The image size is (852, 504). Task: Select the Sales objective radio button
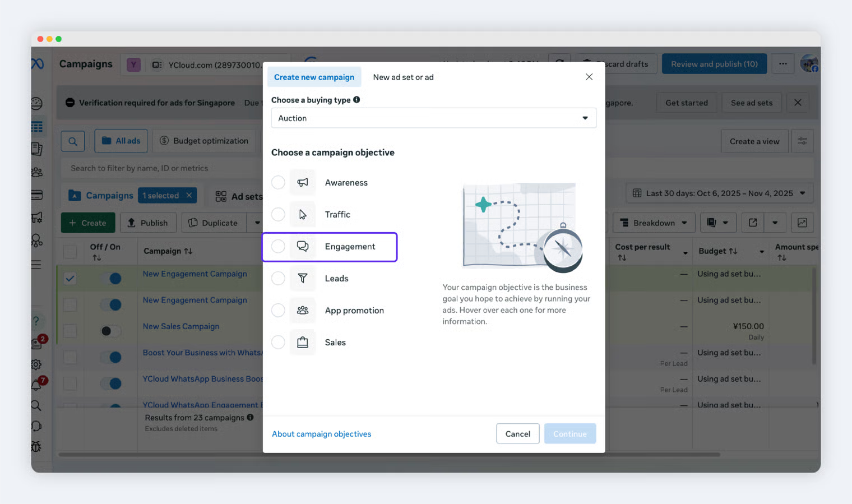coord(278,343)
